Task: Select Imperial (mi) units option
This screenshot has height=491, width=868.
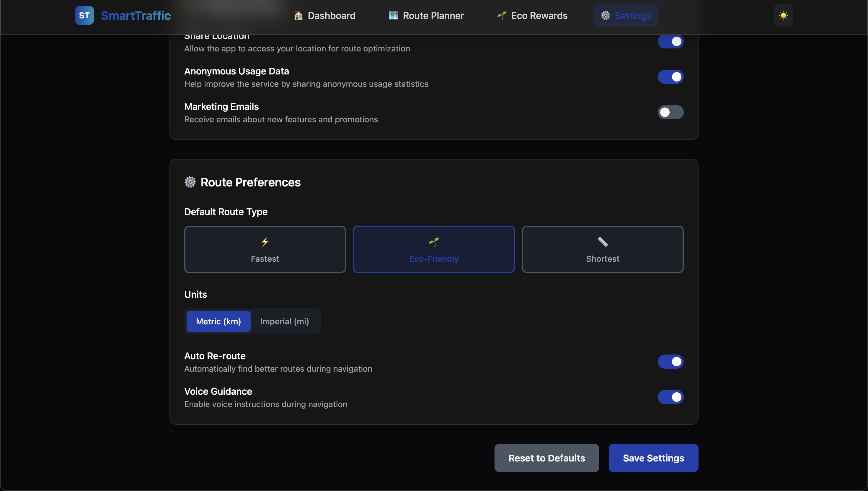Action: [x=284, y=321]
